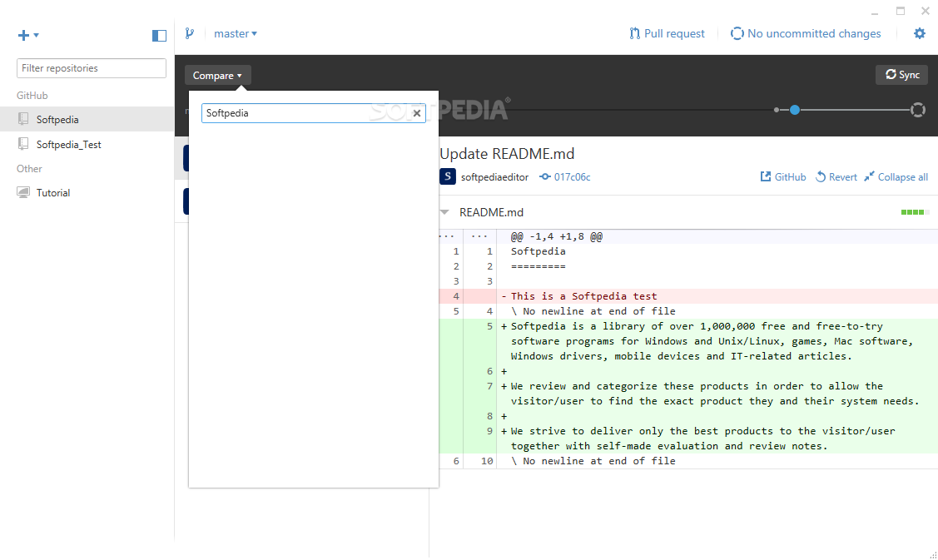This screenshot has width=938, height=560.
Task: Collapse all changed files
Action: click(896, 177)
